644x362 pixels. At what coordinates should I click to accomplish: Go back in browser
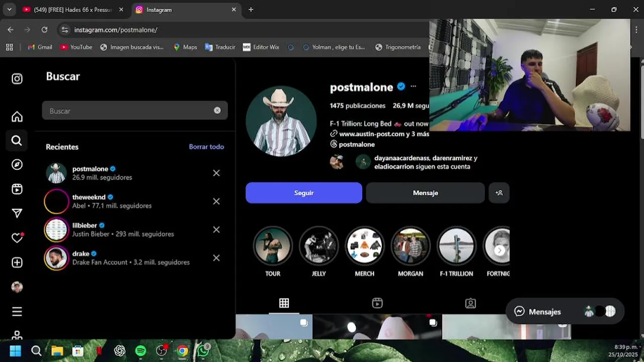tap(11, 30)
